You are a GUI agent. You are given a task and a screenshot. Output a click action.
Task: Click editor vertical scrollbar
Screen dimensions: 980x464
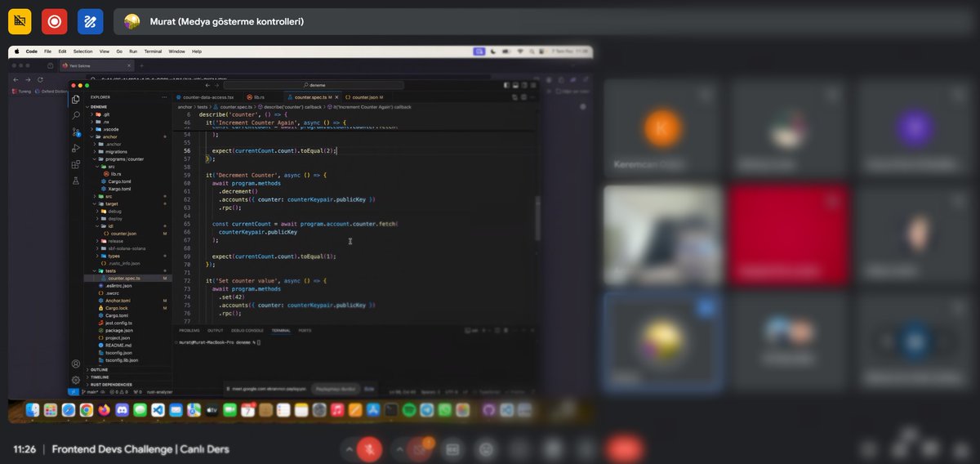click(537, 218)
